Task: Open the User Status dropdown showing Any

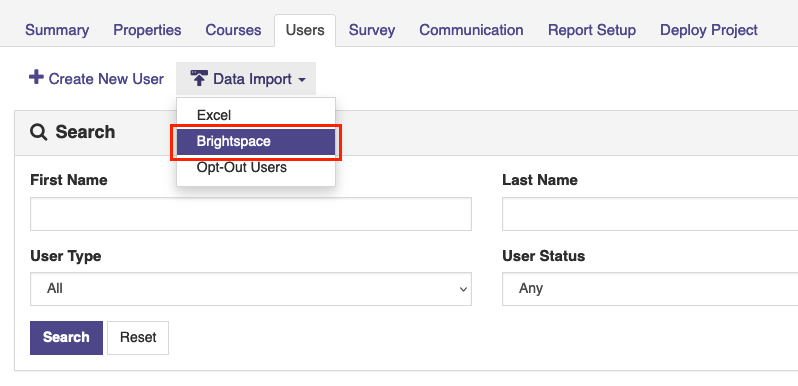Action: tap(650, 289)
